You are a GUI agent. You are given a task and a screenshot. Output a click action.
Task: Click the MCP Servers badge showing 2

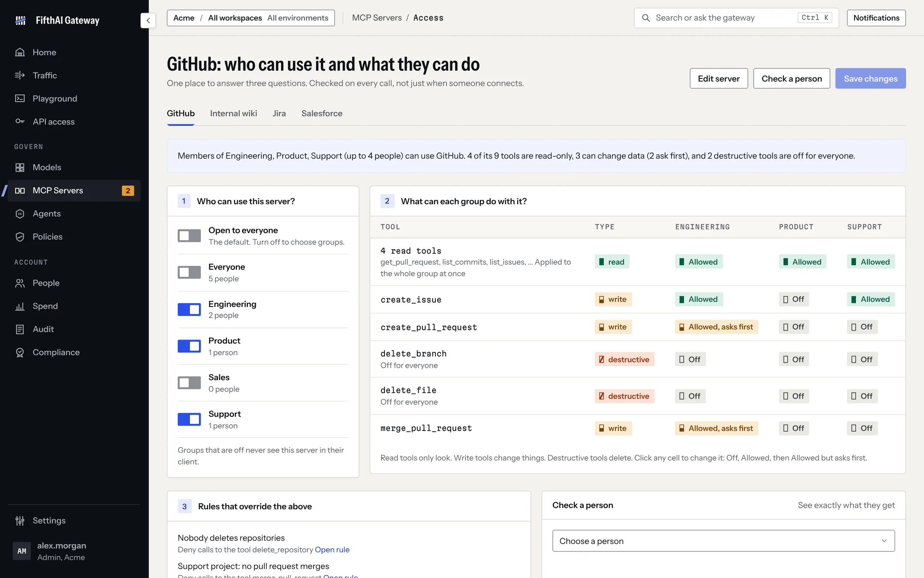coord(128,191)
